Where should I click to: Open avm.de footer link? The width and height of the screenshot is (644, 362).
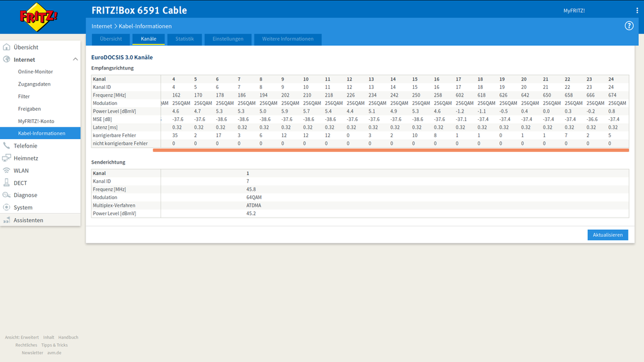[x=54, y=353]
